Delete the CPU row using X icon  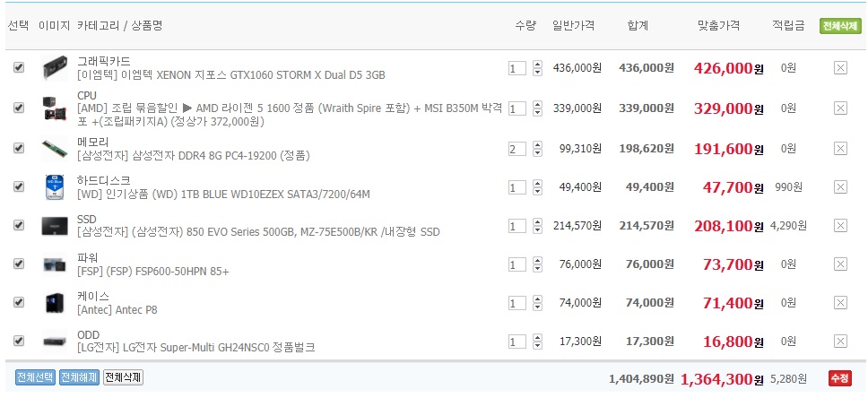click(x=840, y=108)
